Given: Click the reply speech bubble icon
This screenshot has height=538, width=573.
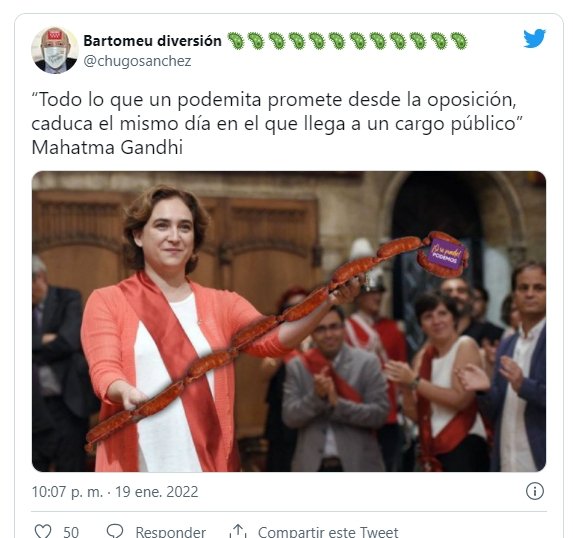Looking at the screenshot, I should click(115, 531).
